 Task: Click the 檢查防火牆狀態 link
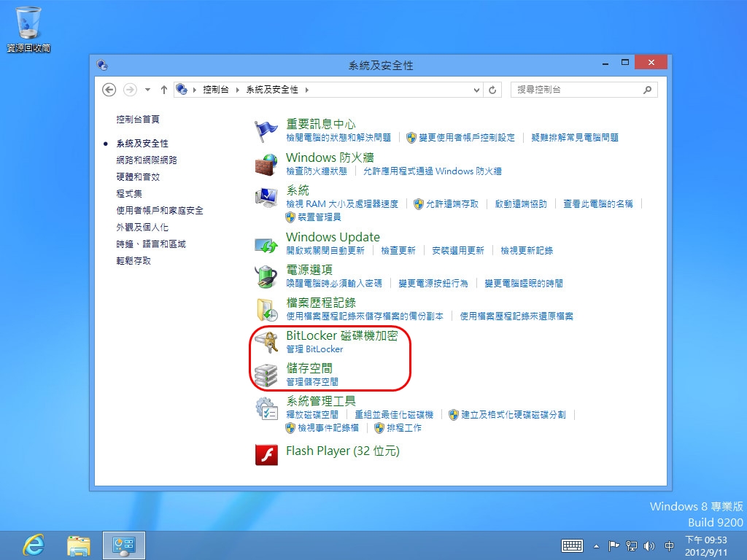pos(317,171)
